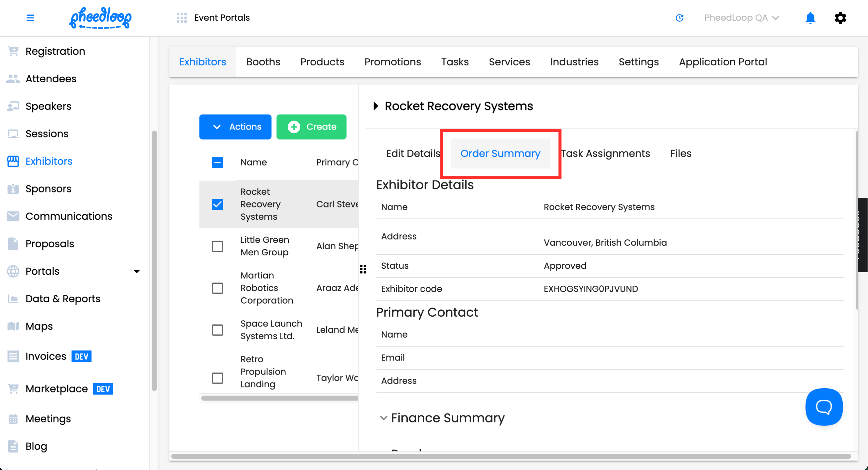This screenshot has height=470, width=868.
Task: Click the exhibitor list horizontal scrollbar
Action: pyautogui.click(x=279, y=398)
